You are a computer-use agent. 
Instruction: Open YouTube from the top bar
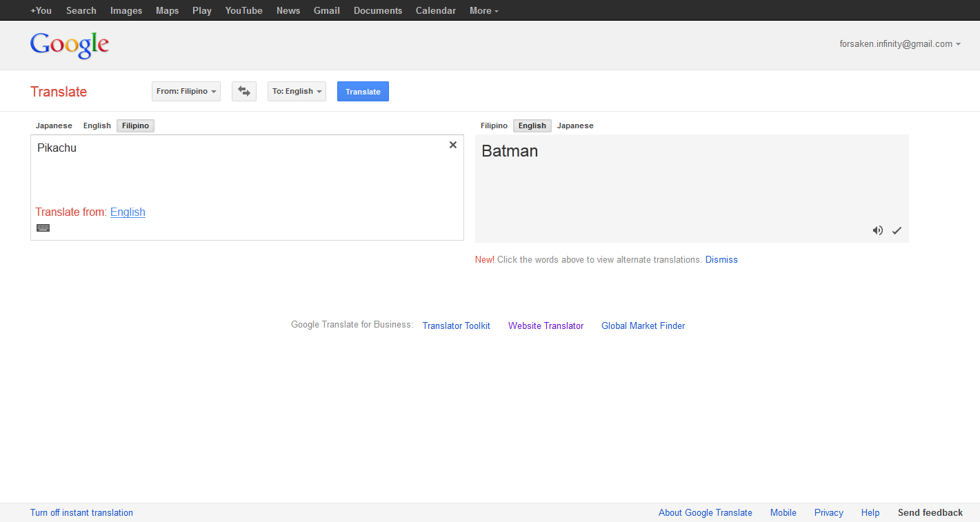pyautogui.click(x=243, y=10)
